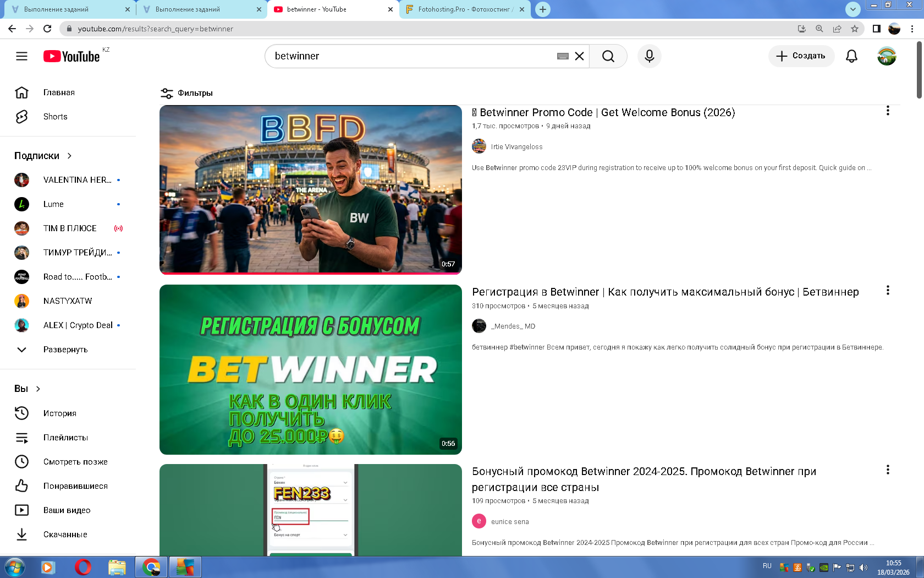Visit eunice sena channel
This screenshot has height=578, width=924.
point(510,522)
